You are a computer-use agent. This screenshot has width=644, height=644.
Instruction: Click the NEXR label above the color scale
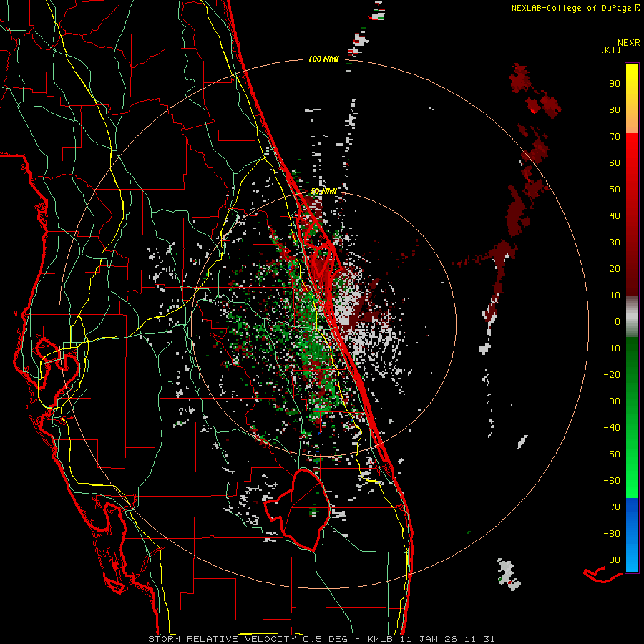[x=629, y=43]
